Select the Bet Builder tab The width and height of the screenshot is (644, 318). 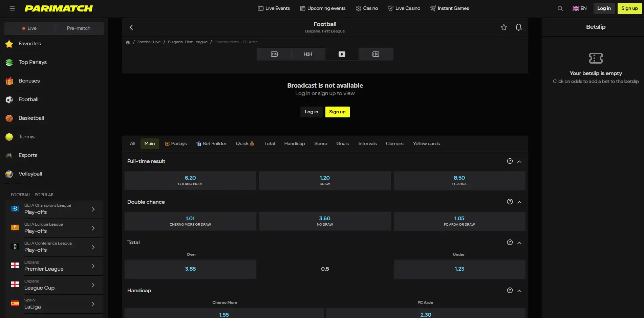211,144
